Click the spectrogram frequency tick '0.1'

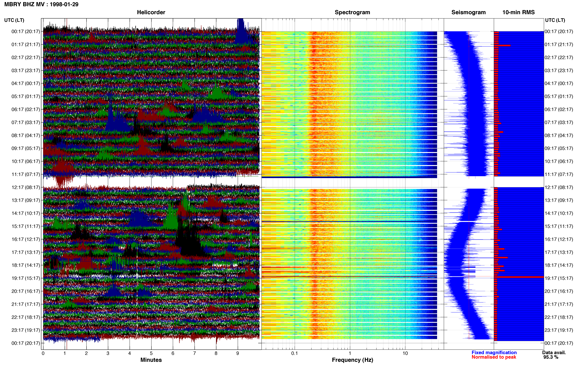click(295, 353)
